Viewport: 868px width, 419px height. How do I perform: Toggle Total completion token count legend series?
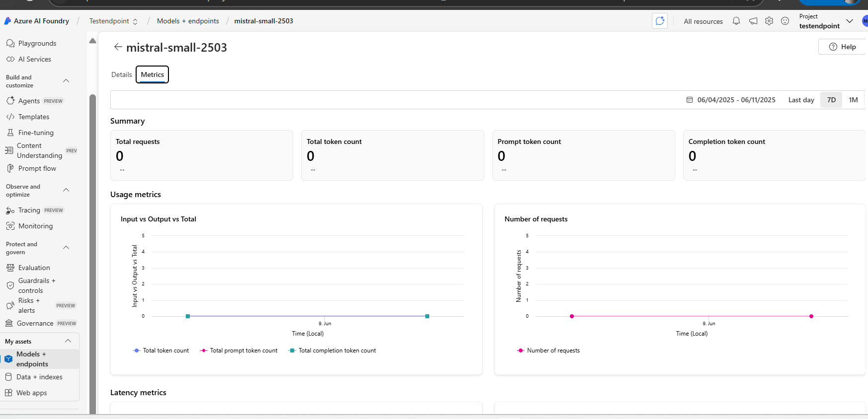(332, 350)
